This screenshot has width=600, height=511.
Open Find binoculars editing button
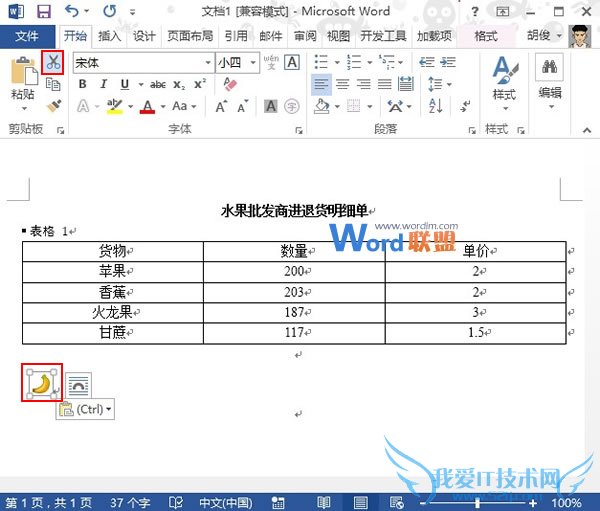549,67
